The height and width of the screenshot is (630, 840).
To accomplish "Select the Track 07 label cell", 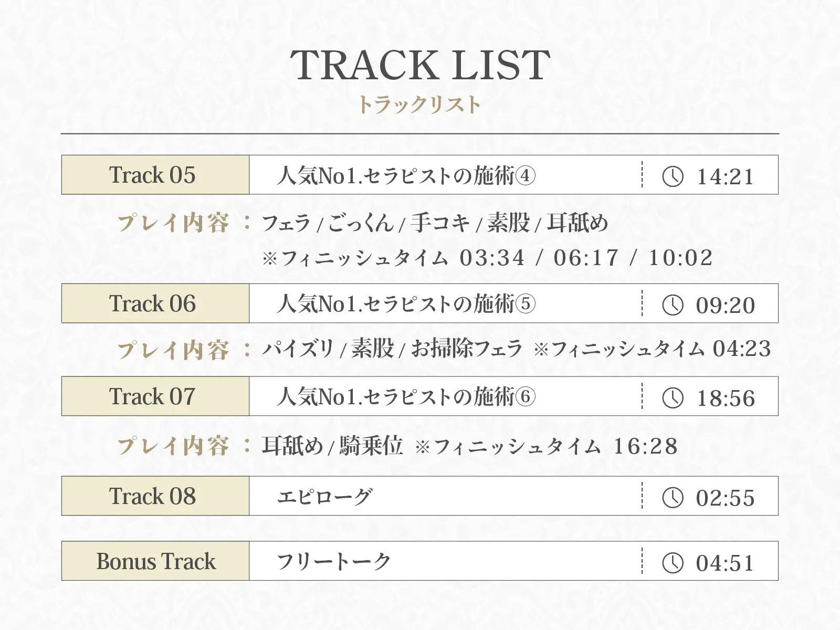I will coord(155,396).
